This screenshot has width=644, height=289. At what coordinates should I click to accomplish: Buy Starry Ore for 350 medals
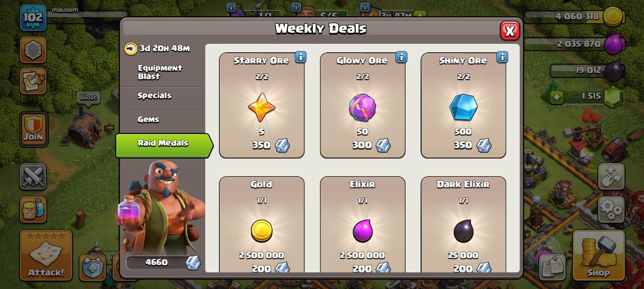click(262, 105)
